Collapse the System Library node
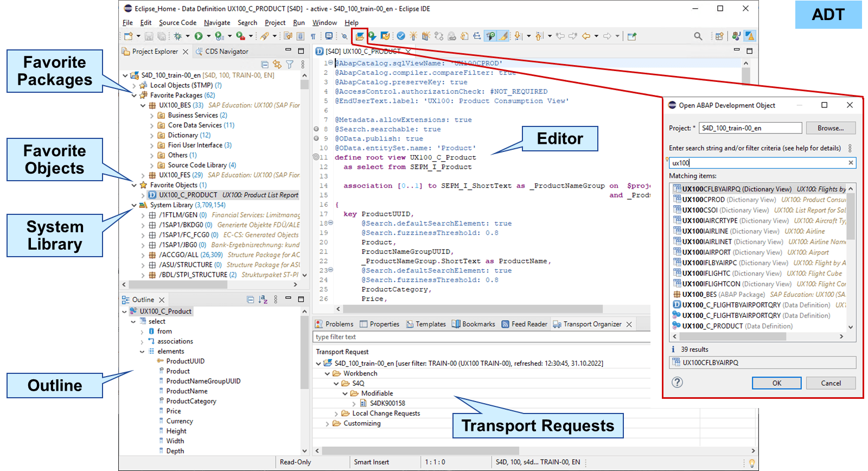The width and height of the screenshot is (868, 471). click(134, 205)
